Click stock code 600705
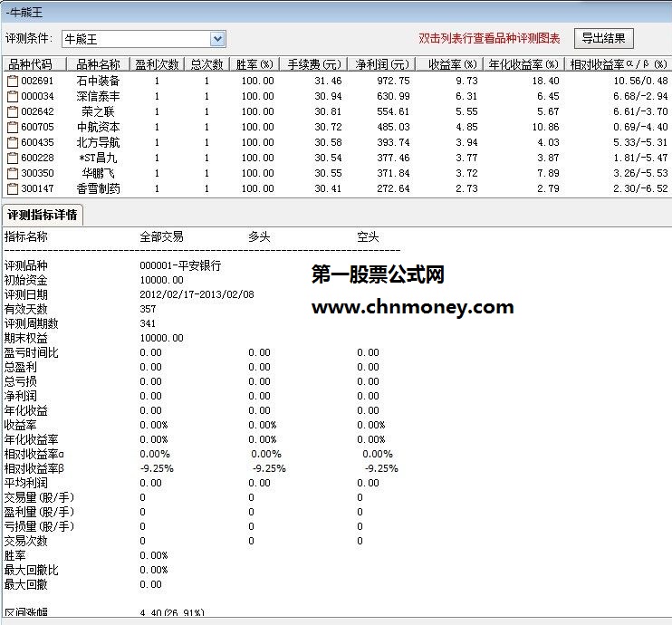This screenshot has height=625, width=672. 37,127
